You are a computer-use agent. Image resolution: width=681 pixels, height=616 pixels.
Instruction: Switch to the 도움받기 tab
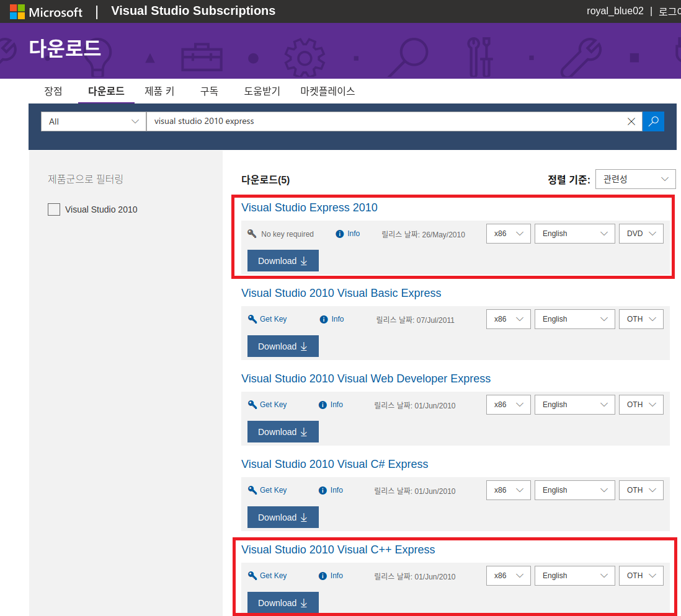262,91
